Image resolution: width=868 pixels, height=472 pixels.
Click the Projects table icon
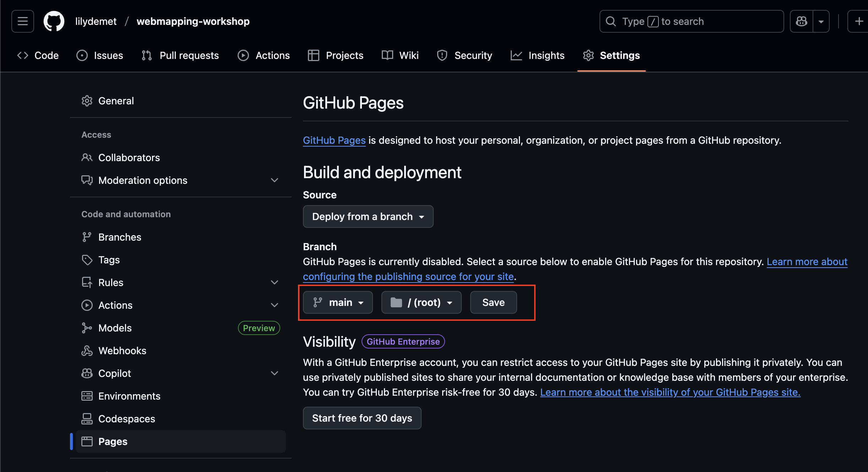[314, 55]
